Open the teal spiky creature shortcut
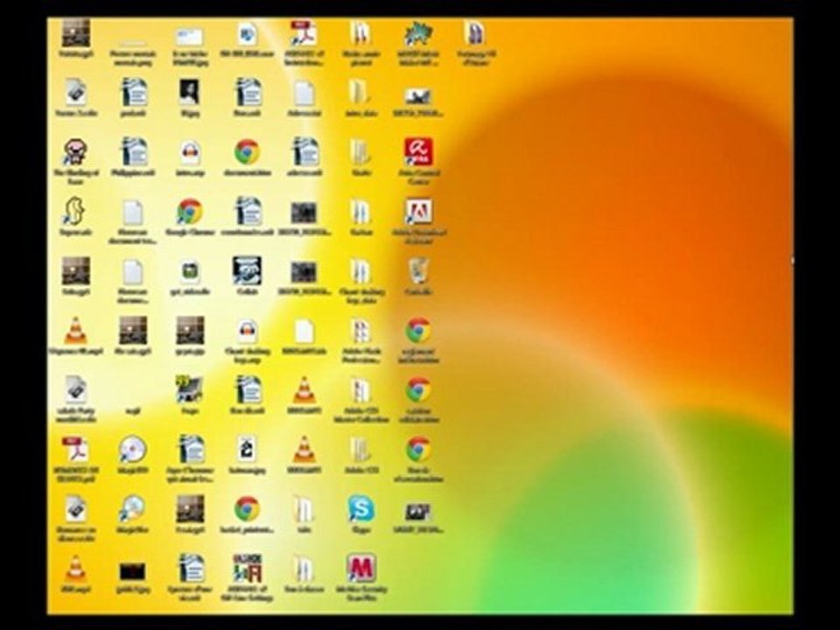 click(x=418, y=34)
